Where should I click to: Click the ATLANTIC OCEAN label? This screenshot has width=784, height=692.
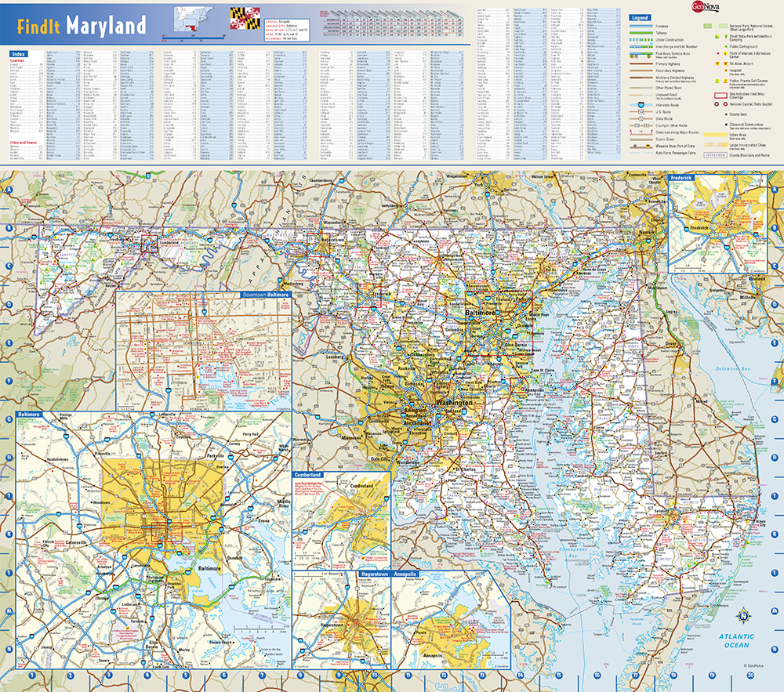coord(736,640)
